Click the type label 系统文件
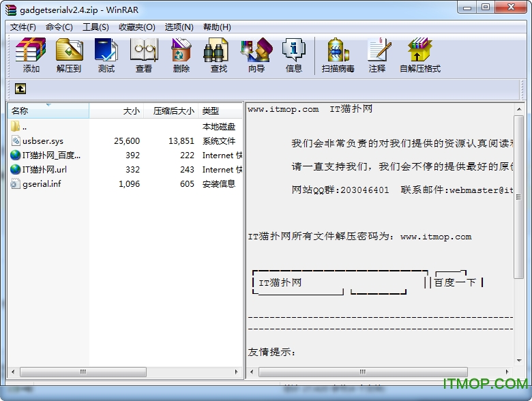The image size is (532, 401). pyautogui.click(x=219, y=140)
